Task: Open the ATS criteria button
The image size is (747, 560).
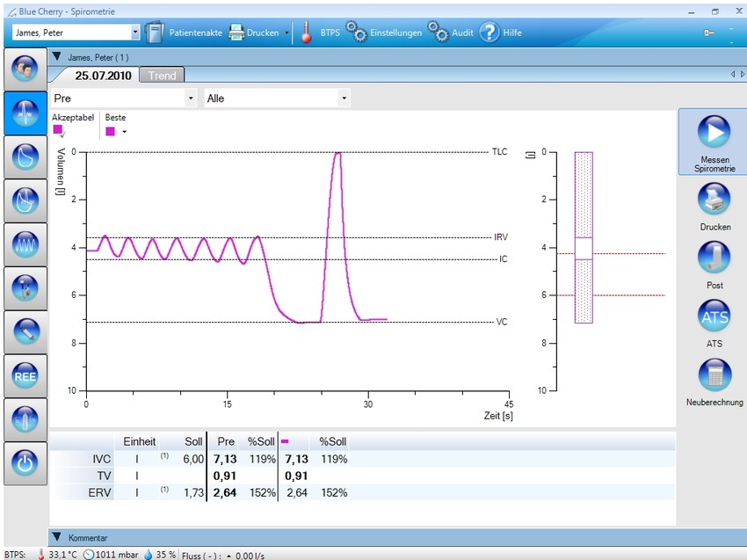Action: coord(714,316)
